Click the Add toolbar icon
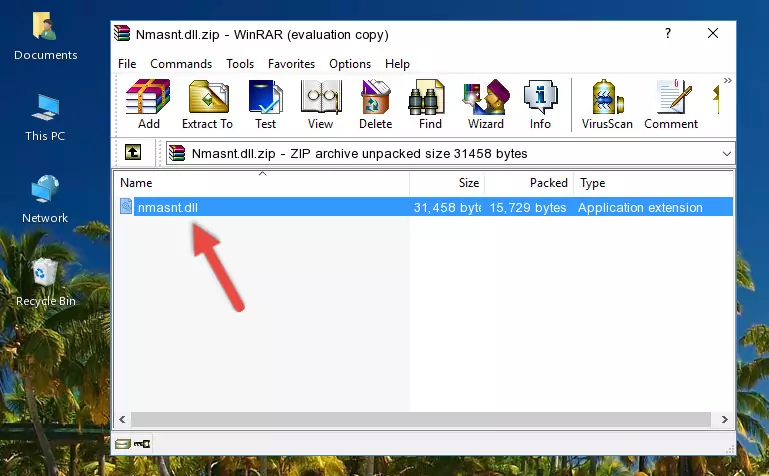This screenshot has width=769, height=476. 148,104
